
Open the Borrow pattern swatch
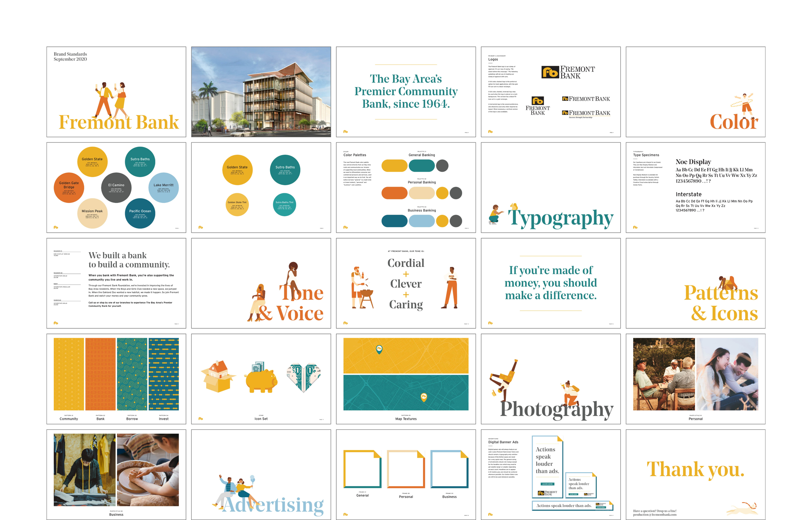point(132,374)
